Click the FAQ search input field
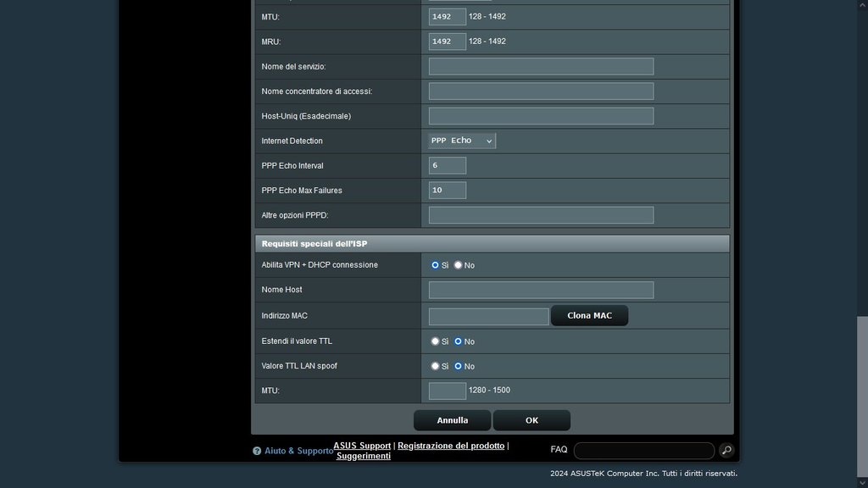The width and height of the screenshot is (868, 488). coord(643,451)
